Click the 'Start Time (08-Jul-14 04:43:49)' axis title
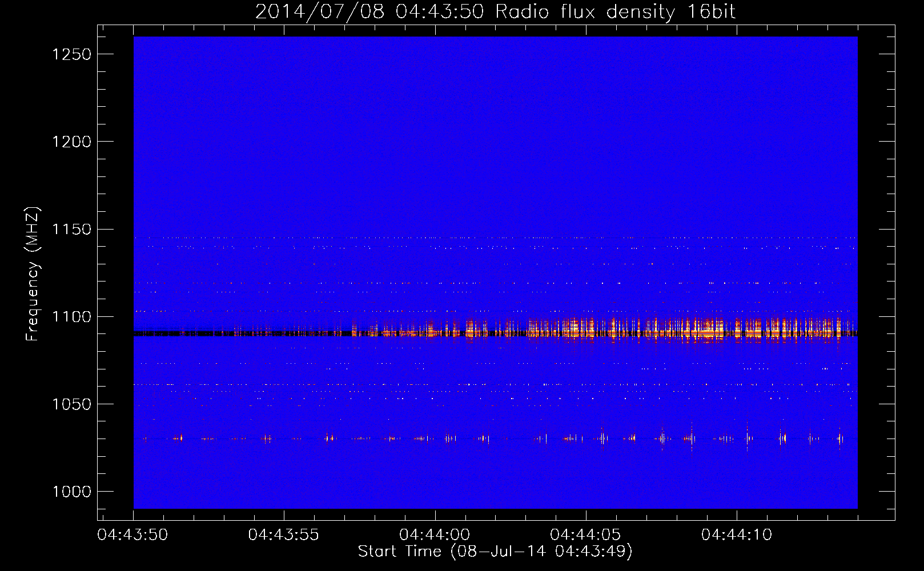This screenshot has height=571, width=924. 495,552
